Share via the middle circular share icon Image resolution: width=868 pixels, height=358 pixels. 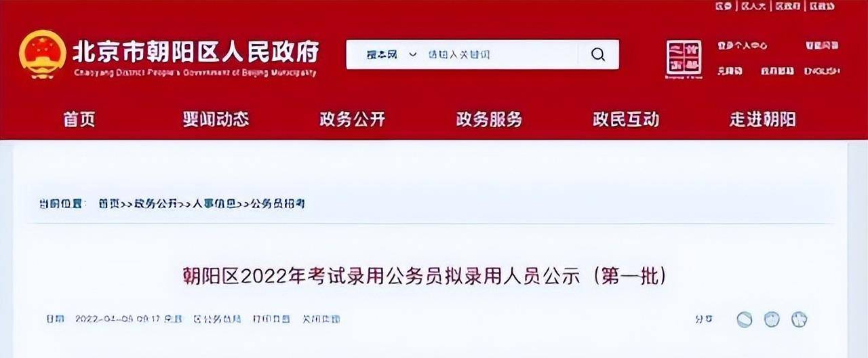point(772,319)
